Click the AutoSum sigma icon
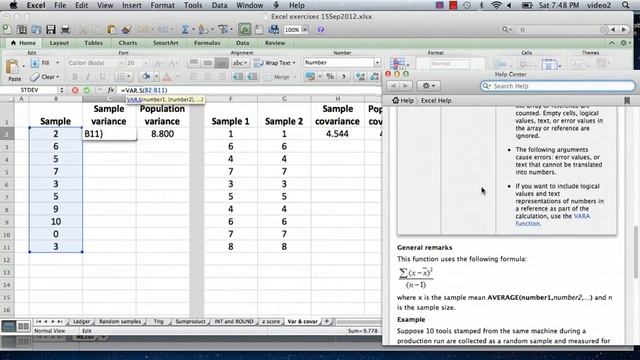Viewport: 640px width, 360px height. (x=185, y=29)
